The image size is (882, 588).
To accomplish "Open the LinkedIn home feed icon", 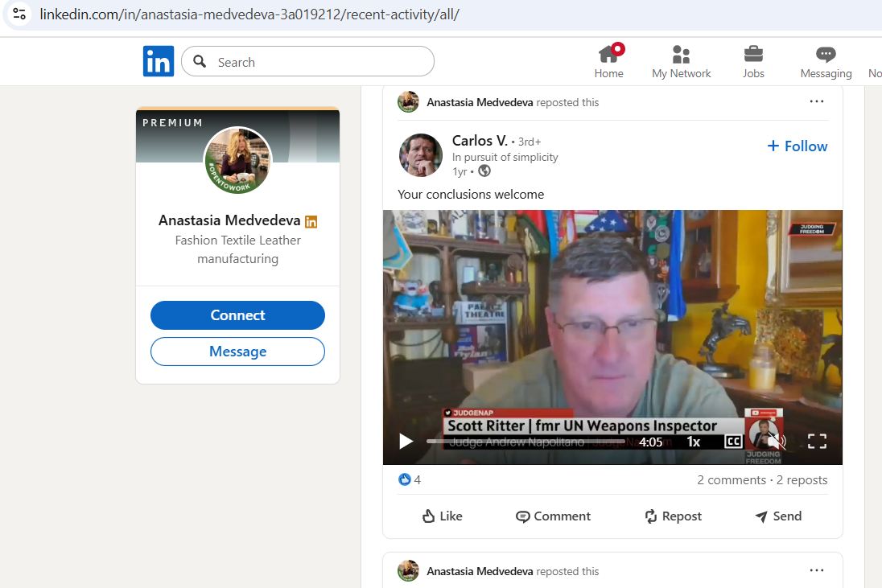I will pyautogui.click(x=608, y=54).
